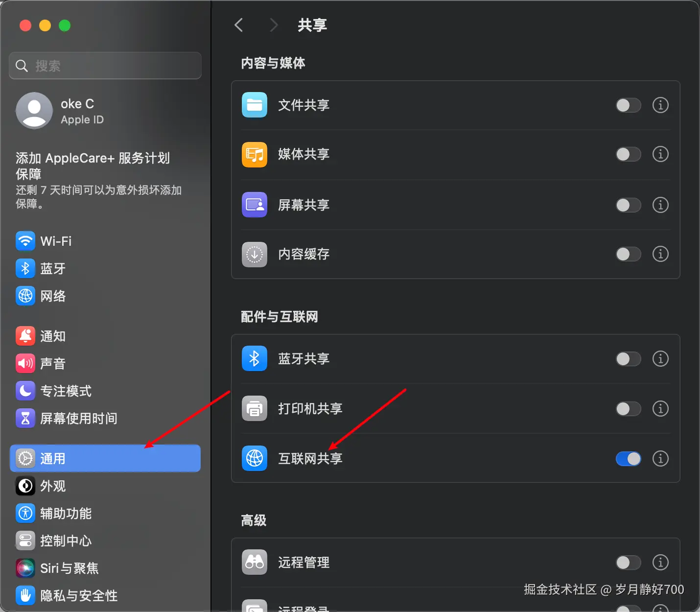Click the 媒体共享 music icon
Screen dimensions: 700x612
[x=254, y=154]
